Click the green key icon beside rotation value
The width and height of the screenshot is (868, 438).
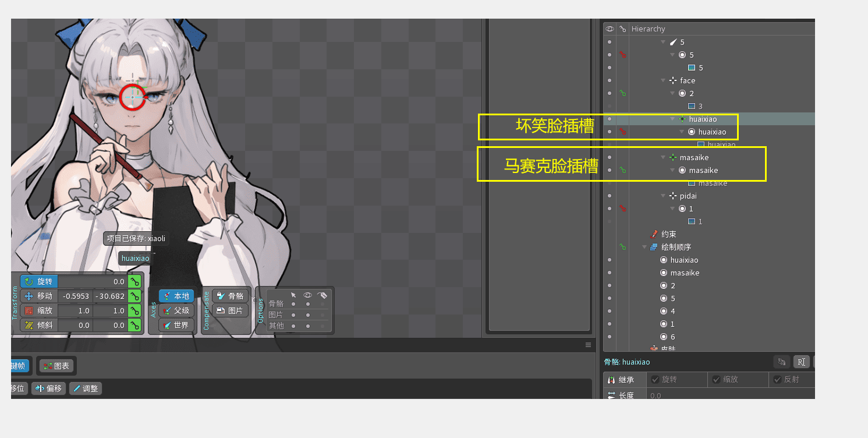point(135,281)
